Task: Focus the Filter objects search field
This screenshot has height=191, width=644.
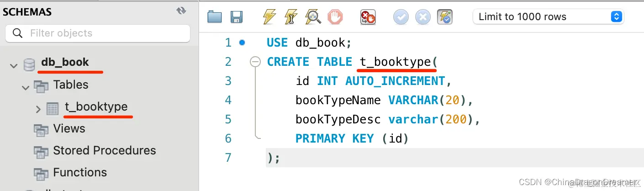Action: 98,33
